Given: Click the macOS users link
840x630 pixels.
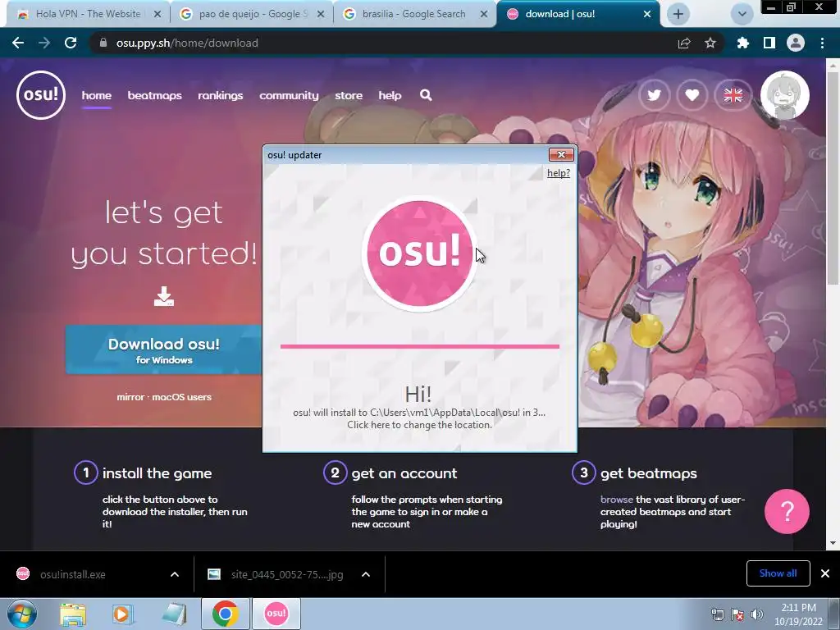Looking at the screenshot, I should [x=181, y=397].
